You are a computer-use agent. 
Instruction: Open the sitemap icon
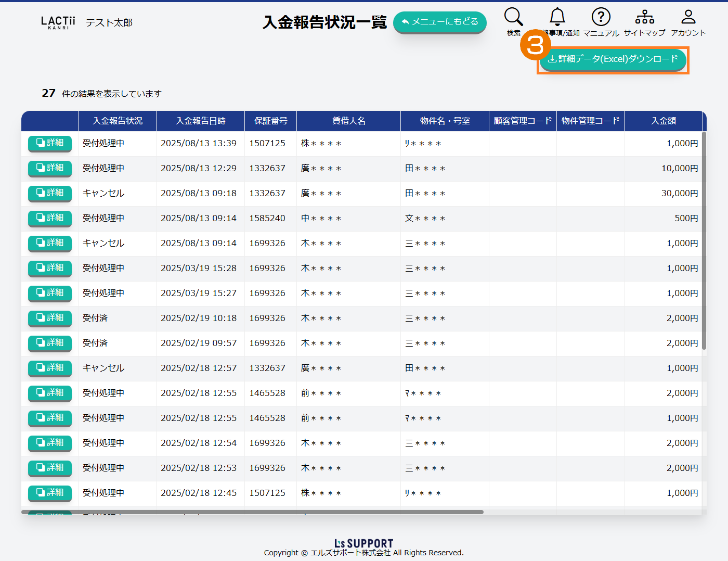click(644, 18)
